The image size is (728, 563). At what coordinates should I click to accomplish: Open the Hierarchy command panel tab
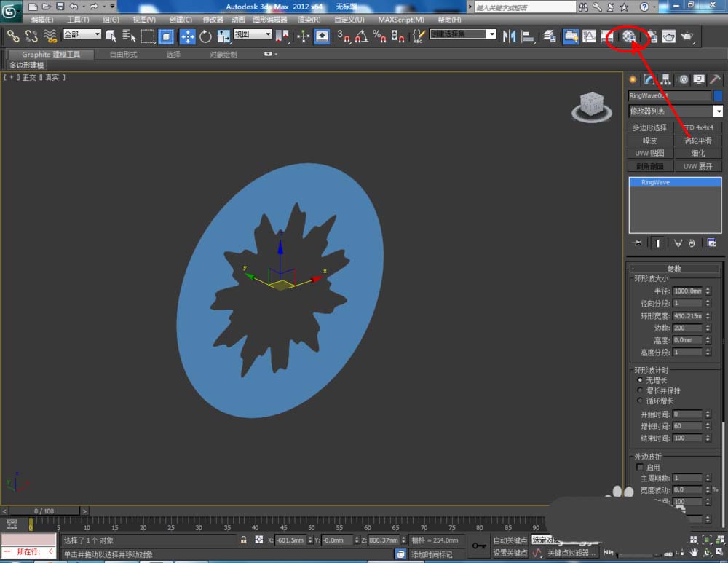(665, 79)
